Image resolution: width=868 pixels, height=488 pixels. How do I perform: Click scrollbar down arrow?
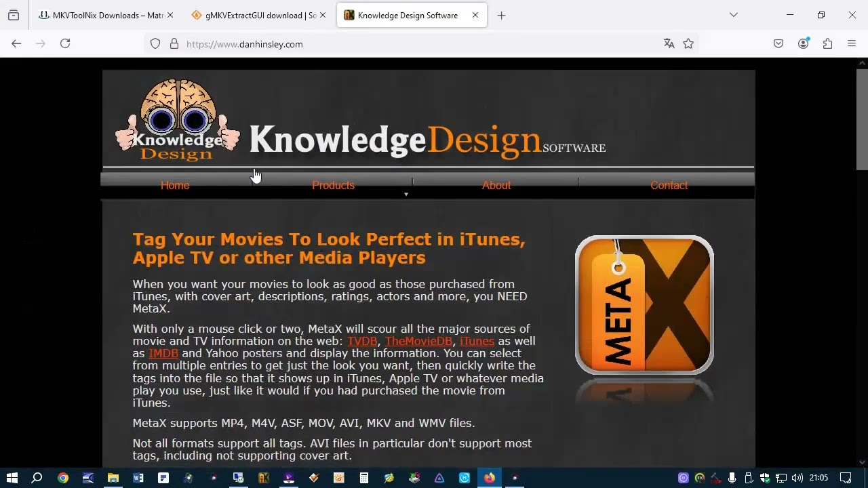pos(862,462)
